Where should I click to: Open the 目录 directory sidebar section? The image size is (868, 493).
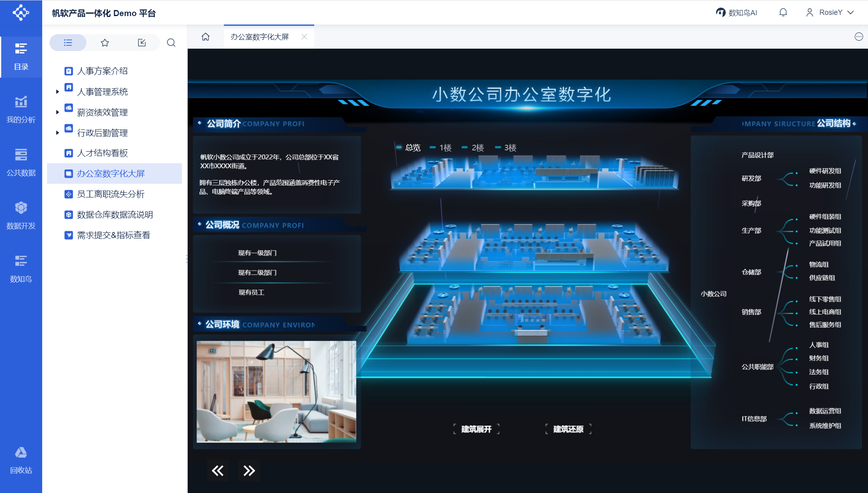click(21, 56)
